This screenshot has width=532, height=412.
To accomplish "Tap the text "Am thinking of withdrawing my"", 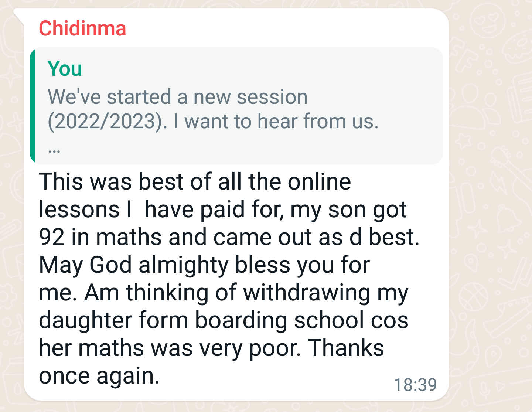I will pyautogui.click(x=246, y=293).
